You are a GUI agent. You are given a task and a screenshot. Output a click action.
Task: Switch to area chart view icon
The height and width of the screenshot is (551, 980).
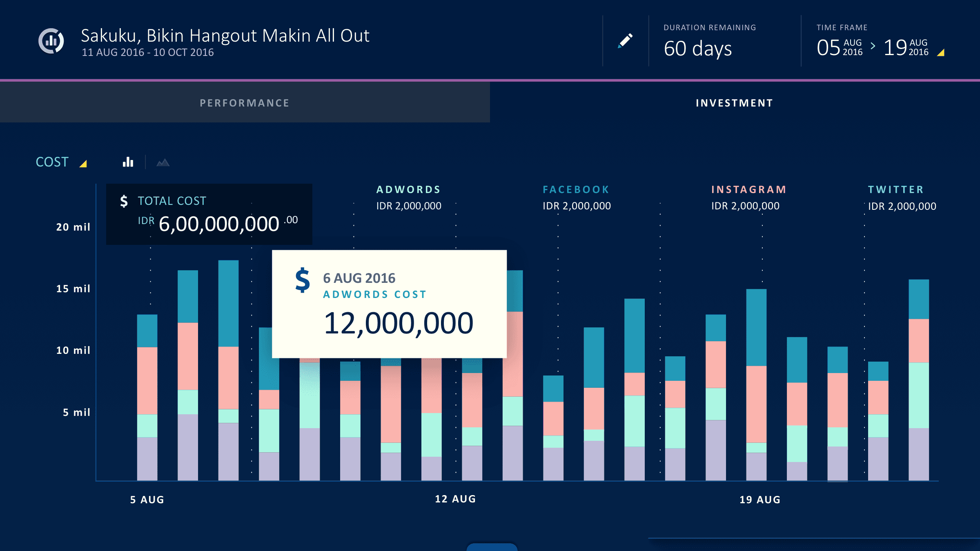(x=163, y=162)
